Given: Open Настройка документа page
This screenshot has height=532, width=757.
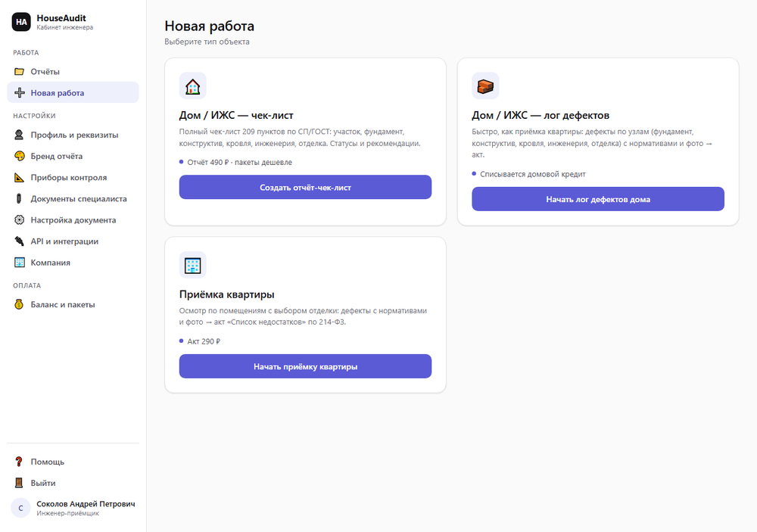Looking at the screenshot, I should pos(73,219).
